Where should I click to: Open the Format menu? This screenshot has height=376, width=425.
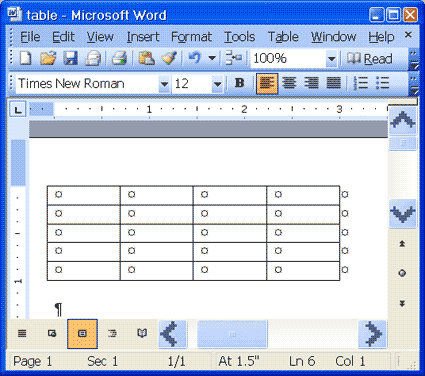pos(191,37)
